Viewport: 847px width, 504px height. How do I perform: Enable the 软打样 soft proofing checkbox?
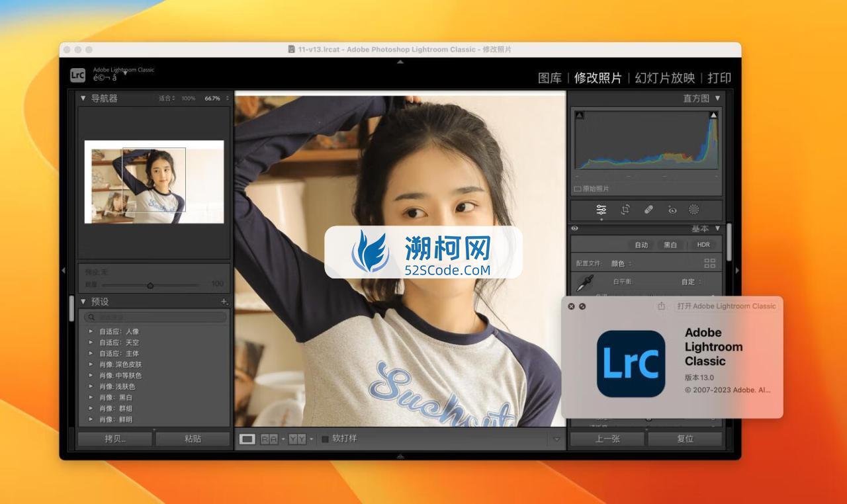325,439
